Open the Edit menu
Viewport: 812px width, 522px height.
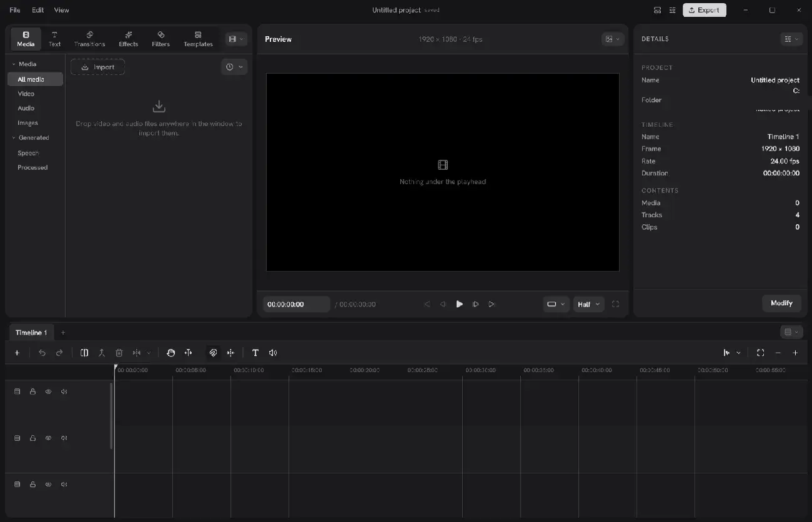pos(38,10)
